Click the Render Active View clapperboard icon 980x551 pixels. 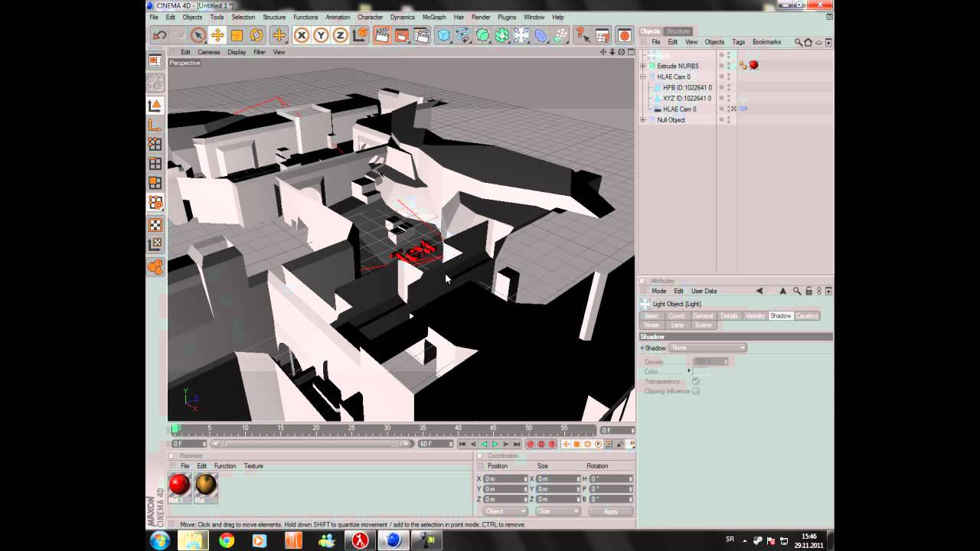(x=382, y=35)
